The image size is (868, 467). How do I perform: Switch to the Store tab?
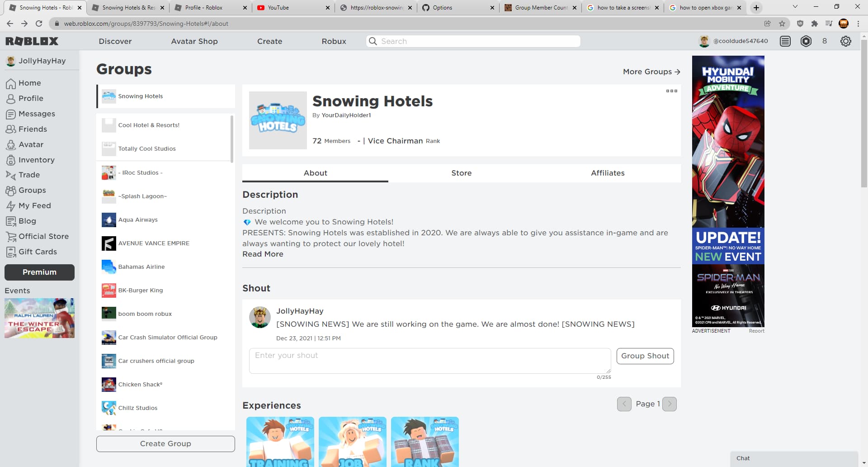461,173
